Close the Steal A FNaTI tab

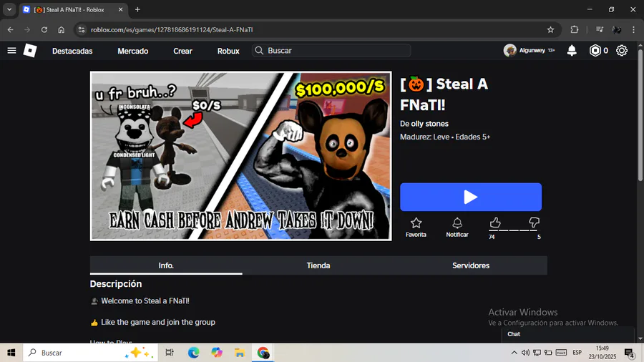(x=120, y=9)
